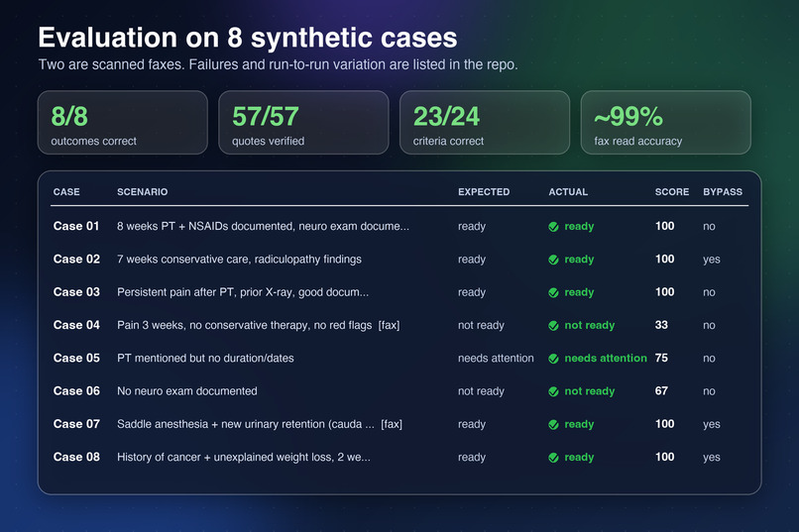Viewport: 799px width, 532px height.
Task: Click the score 100 in Case 01 row
Action: pos(664,226)
